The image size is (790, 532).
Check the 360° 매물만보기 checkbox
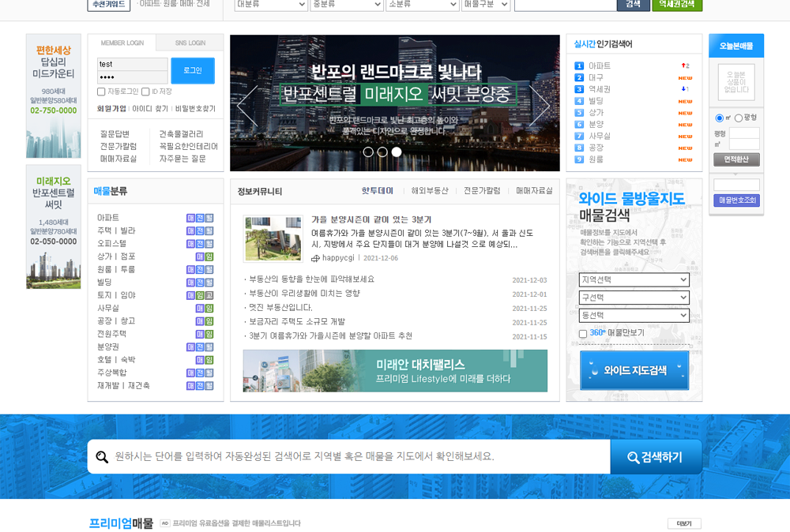[x=583, y=334]
